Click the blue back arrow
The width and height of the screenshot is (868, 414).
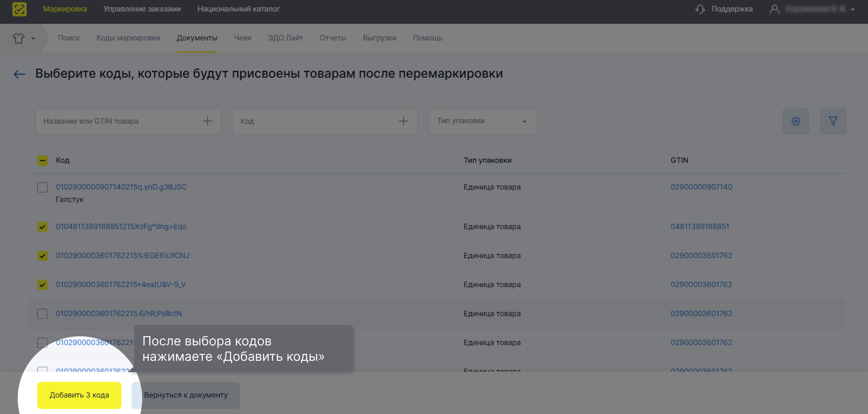[19, 74]
